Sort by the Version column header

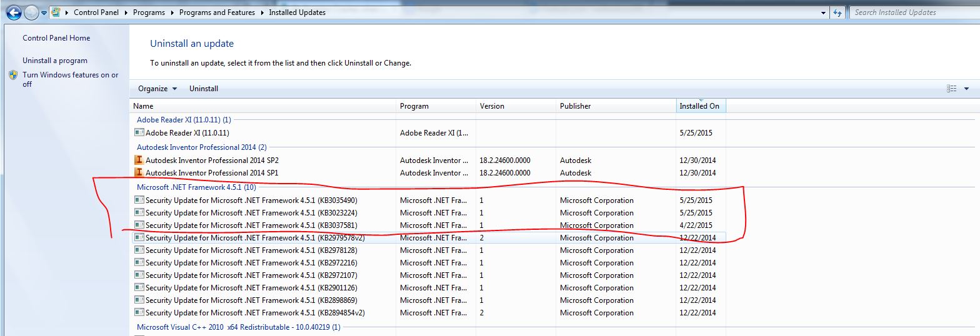click(x=516, y=106)
